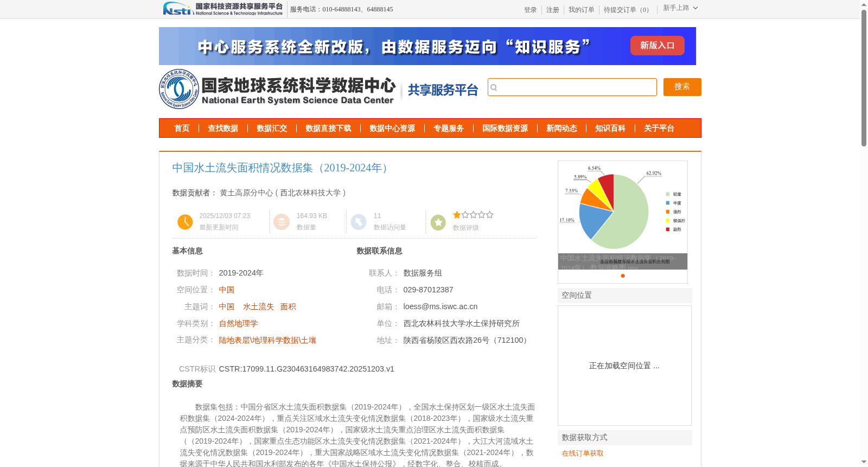The image size is (868, 467).
Task: Click the vertical page scrollbar
Action: tap(864, 79)
